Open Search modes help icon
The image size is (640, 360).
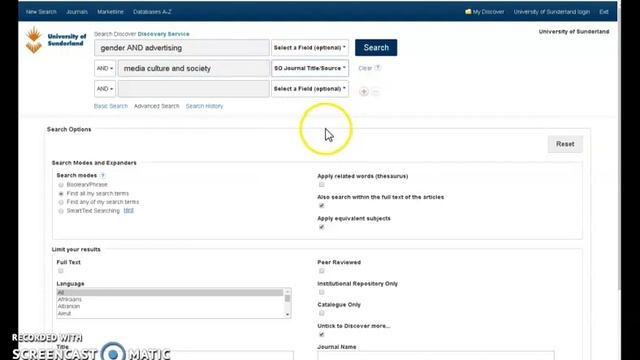[x=103, y=176]
